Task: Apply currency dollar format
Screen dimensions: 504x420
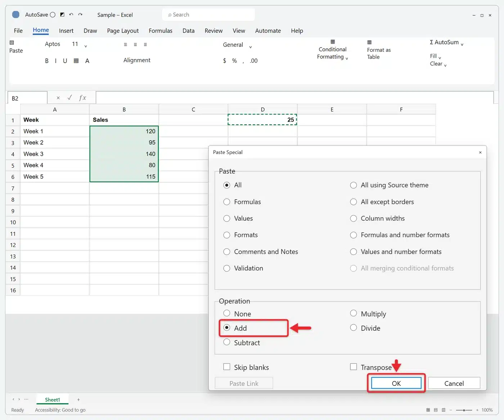Action: 225,61
